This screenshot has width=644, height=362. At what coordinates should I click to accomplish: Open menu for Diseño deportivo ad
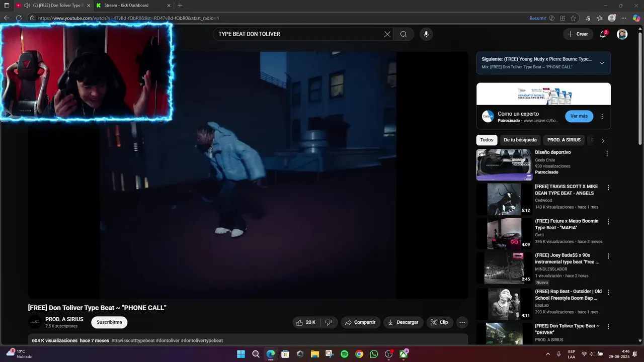pos(607,153)
